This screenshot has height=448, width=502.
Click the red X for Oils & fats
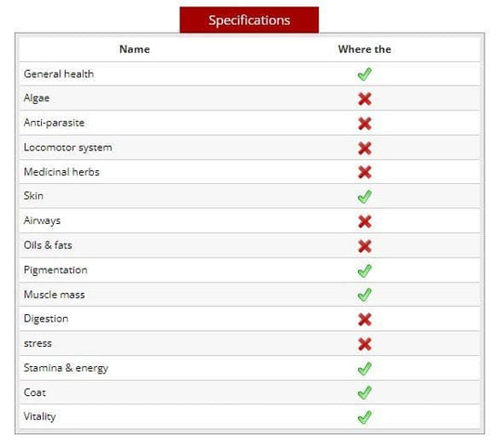(x=364, y=246)
